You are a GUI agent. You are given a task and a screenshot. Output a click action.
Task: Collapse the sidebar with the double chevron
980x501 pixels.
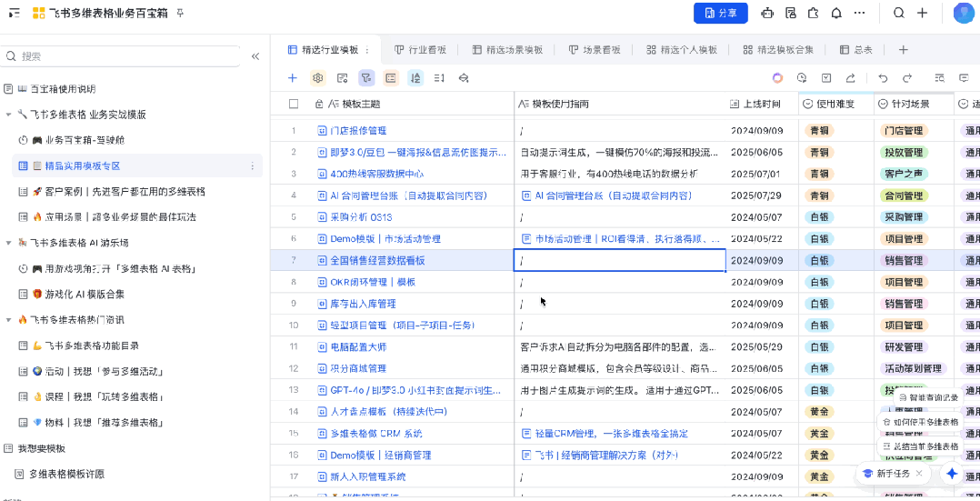coord(255,56)
